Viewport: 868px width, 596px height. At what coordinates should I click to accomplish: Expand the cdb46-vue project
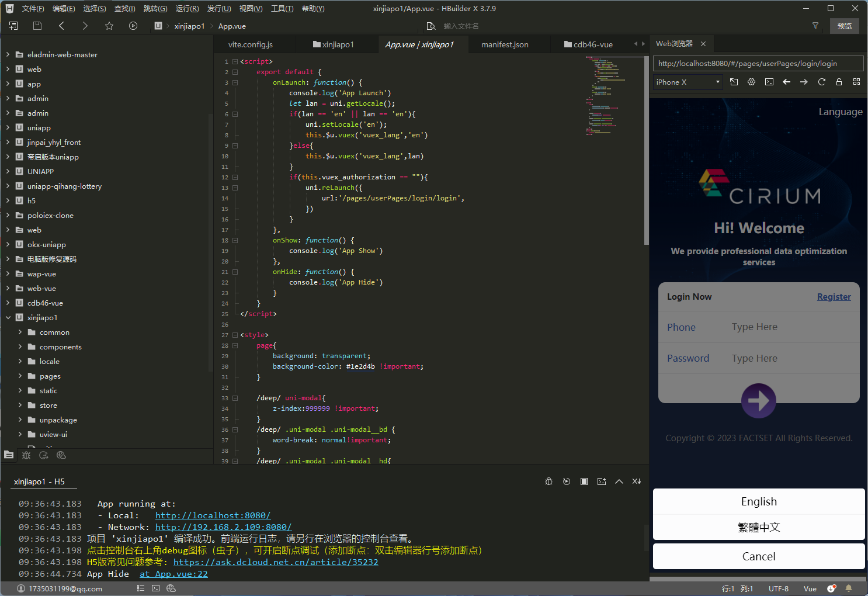(8, 303)
